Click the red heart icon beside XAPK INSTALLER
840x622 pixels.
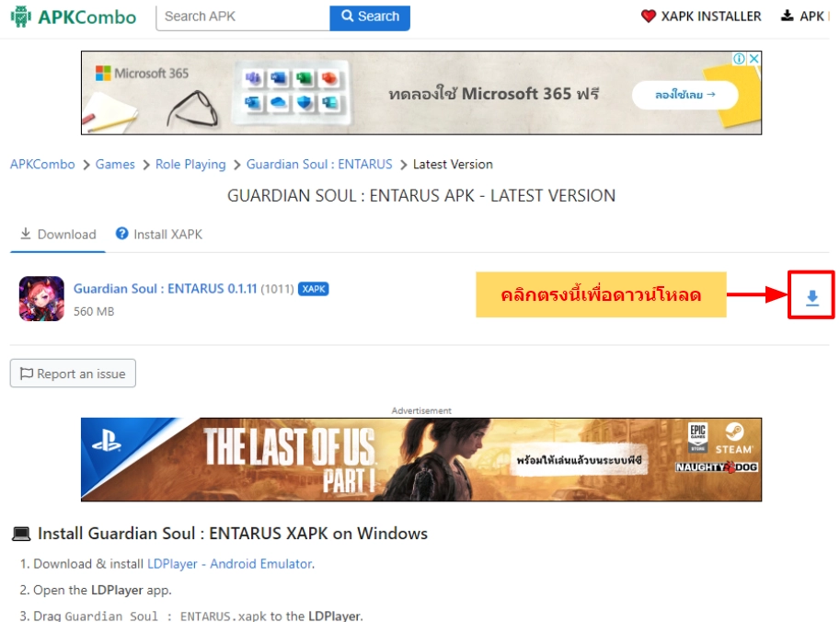pyautogui.click(x=649, y=17)
